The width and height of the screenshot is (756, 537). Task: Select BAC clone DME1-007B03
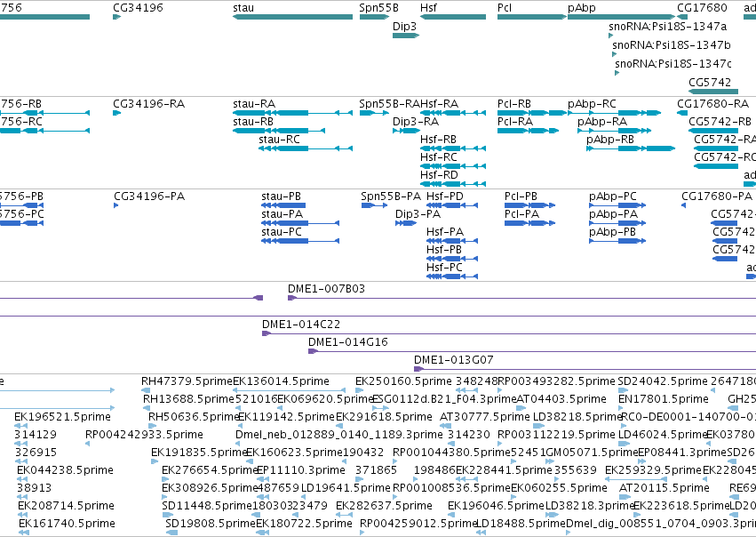326,289
